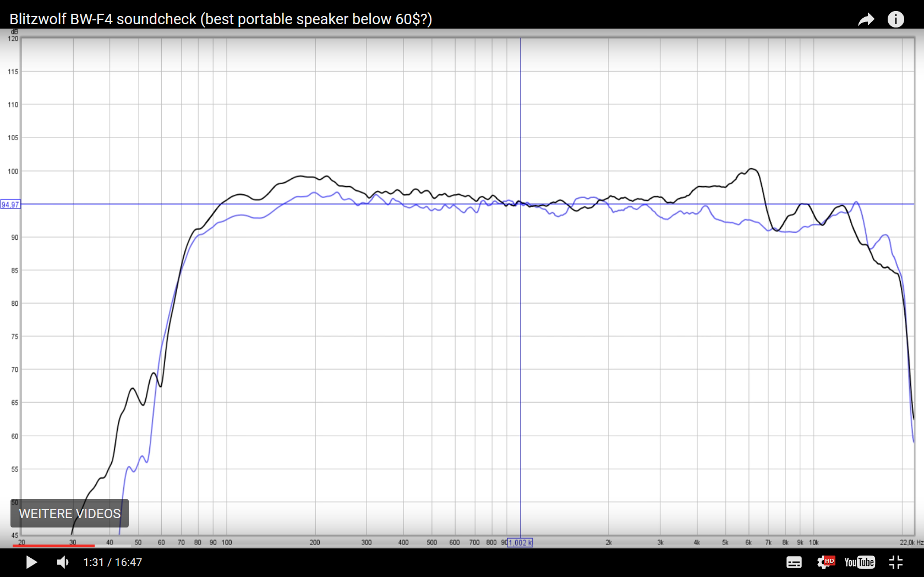Image resolution: width=924 pixels, height=577 pixels.
Task: Click the 200 Hz axis label
Action: click(315, 542)
